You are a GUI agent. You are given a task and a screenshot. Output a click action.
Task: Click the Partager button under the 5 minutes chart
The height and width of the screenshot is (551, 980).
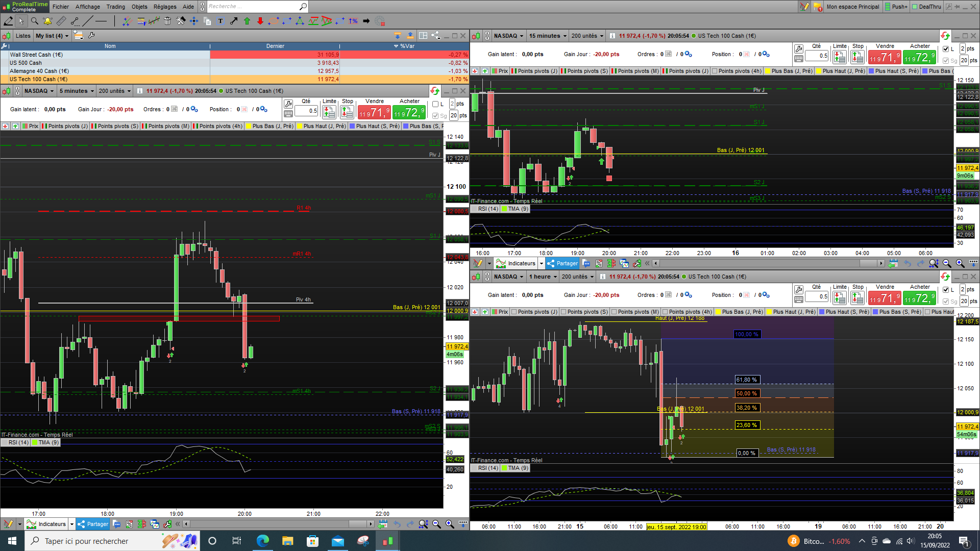[x=93, y=524]
